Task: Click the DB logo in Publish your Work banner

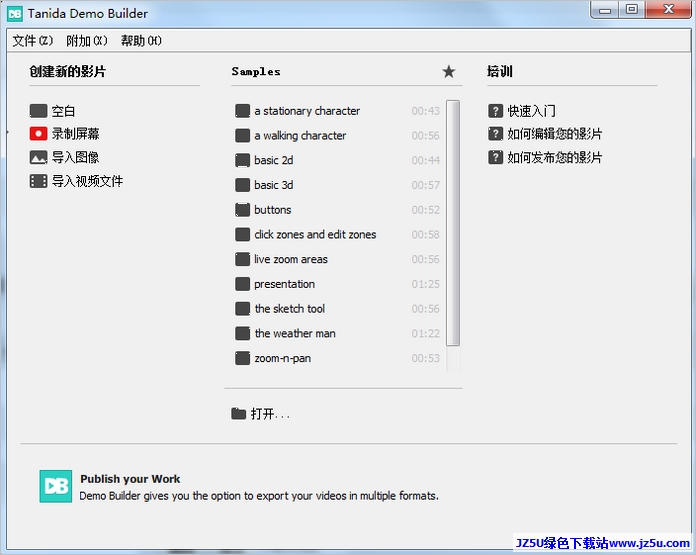Action: pos(55,486)
